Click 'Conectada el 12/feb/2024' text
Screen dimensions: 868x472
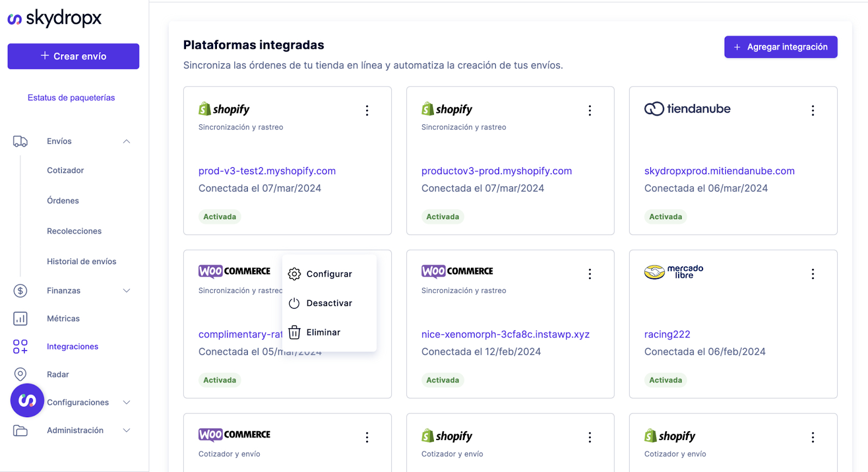tap(481, 352)
